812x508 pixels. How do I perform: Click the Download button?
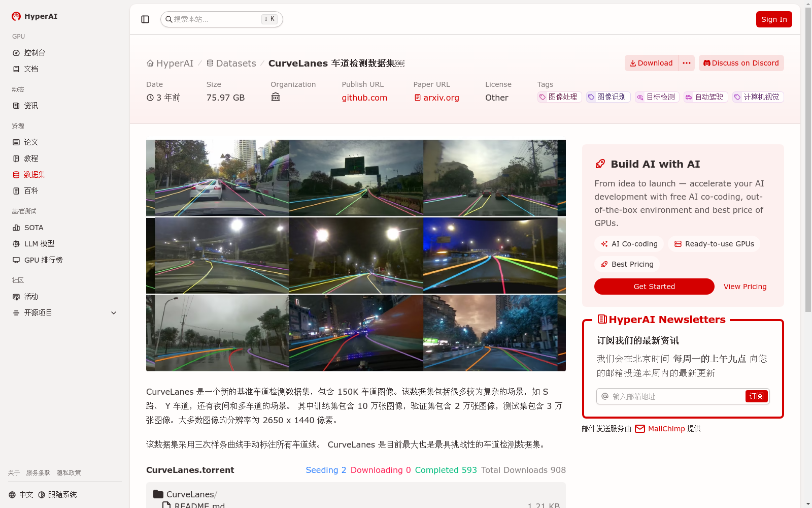(651, 63)
